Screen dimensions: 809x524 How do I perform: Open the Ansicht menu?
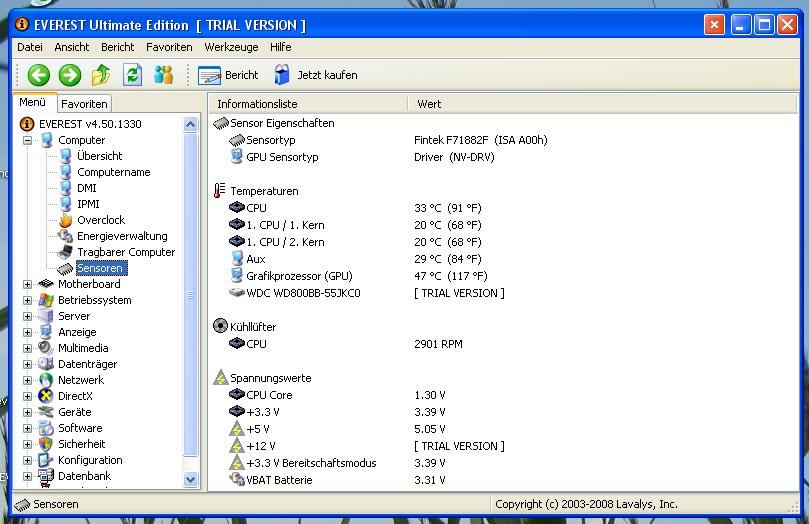(72, 47)
